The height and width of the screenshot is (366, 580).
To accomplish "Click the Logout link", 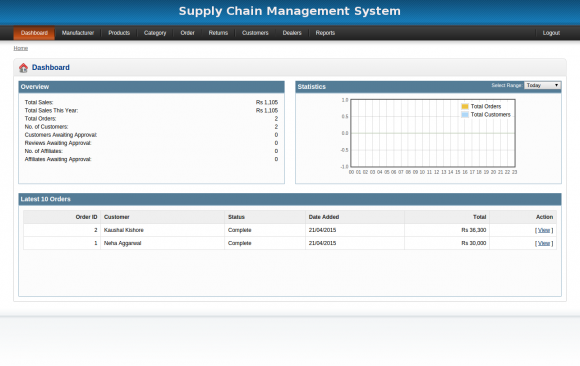I will point(551,33).
